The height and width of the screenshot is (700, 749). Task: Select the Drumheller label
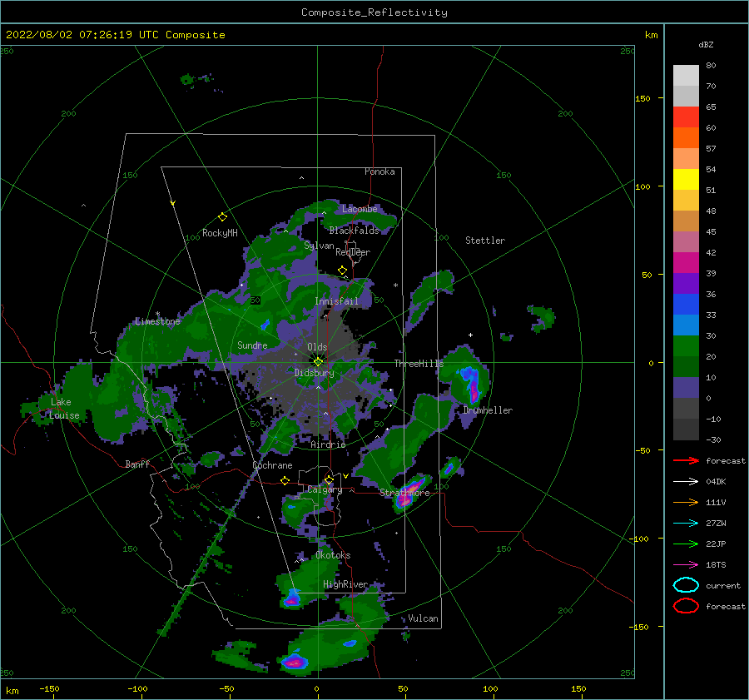(x=488, y=410)
